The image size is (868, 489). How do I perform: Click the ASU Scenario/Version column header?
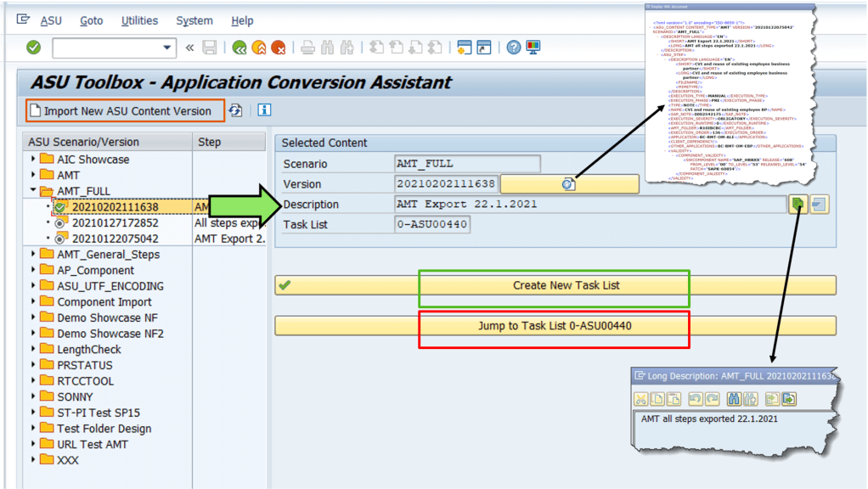[x=108, y=142]
